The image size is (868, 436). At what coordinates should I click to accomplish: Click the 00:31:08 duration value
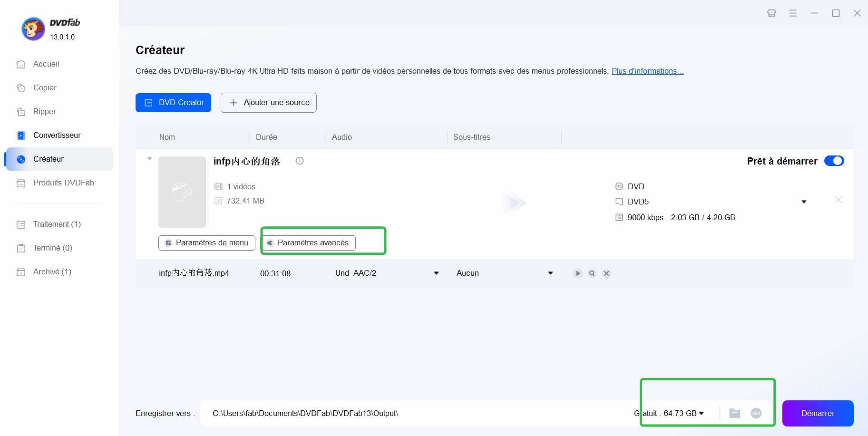[x=275, y=274]
